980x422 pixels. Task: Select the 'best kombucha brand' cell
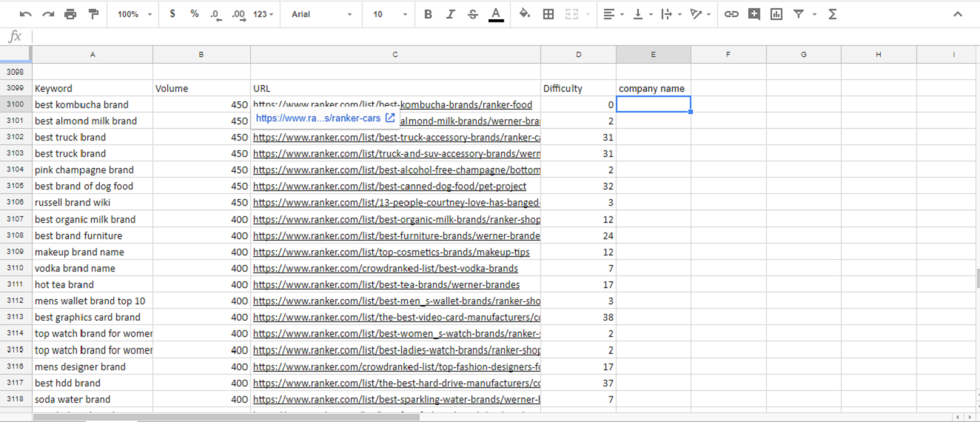[93, 104]
